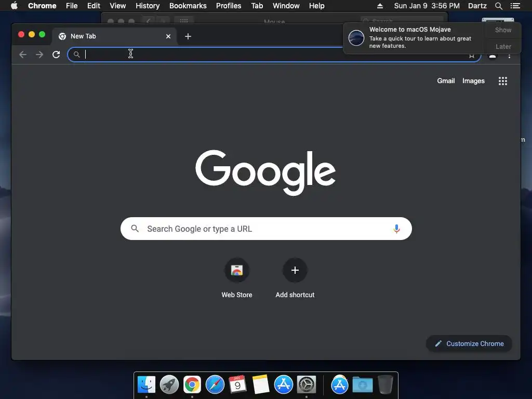Open the Gmail link
Viewport: 532px width, 399px height.
pyautogui.click(x=446, y=81)
